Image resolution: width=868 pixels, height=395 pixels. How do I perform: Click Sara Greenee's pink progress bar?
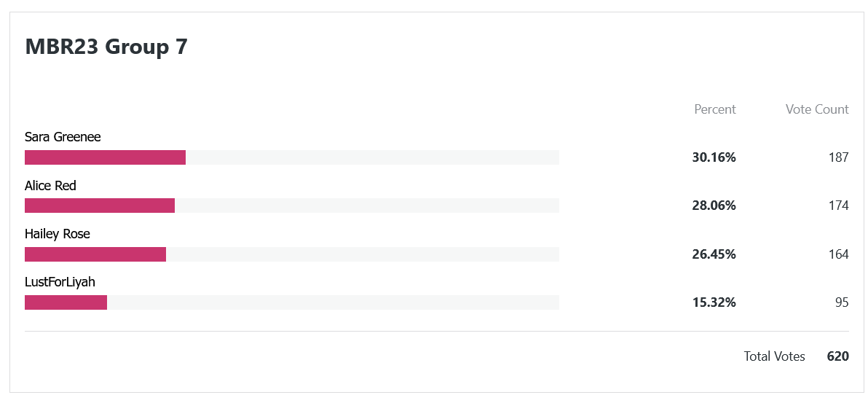pyautogui.click(x=105, y=157)
